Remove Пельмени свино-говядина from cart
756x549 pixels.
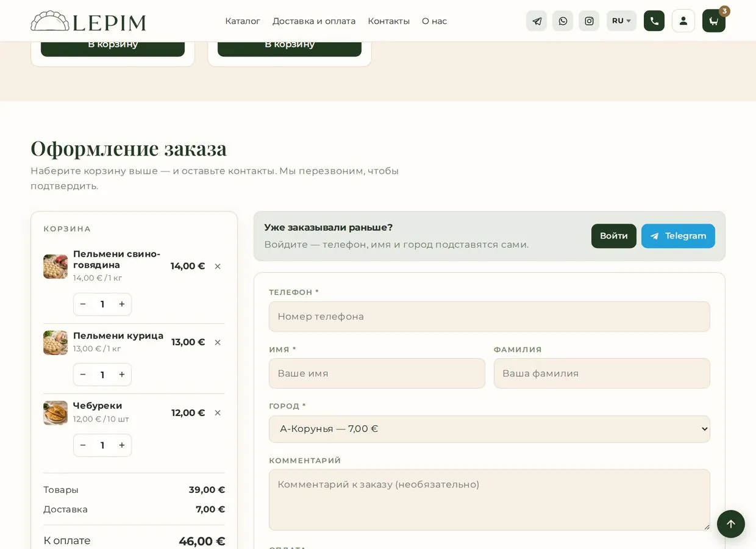tap(218, 267)
